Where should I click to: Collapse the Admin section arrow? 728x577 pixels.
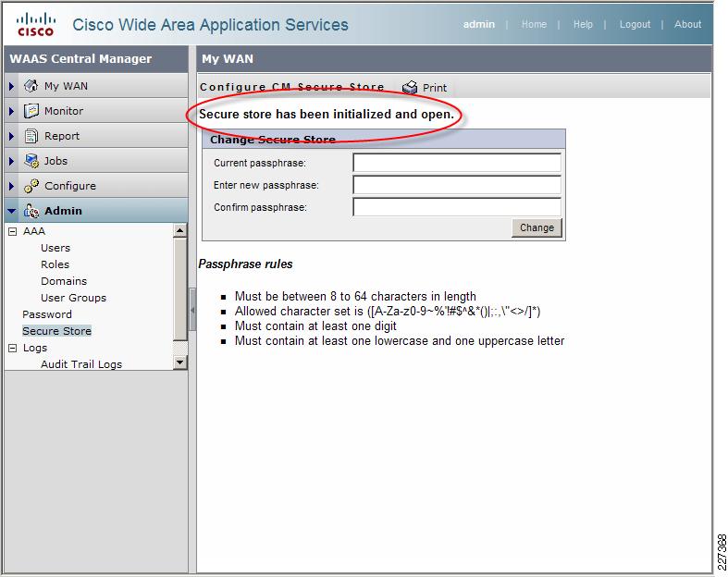12,211
